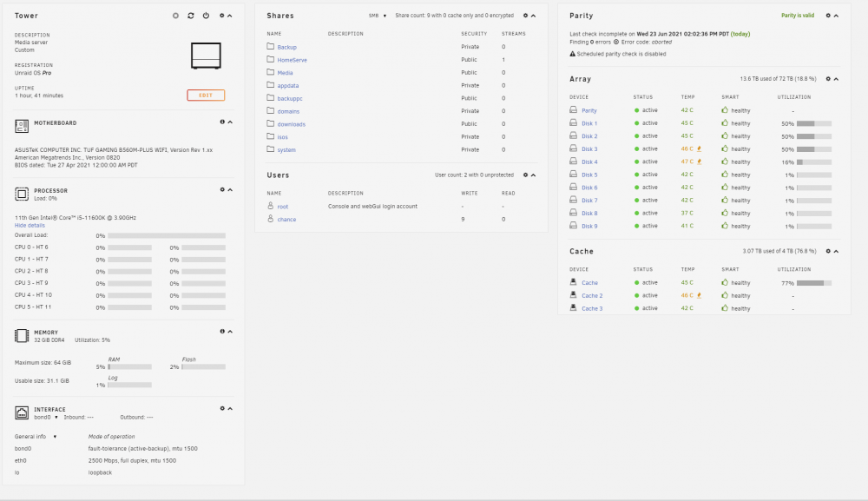Click the green status dot for Disk 8

click(x=636, y=213)
